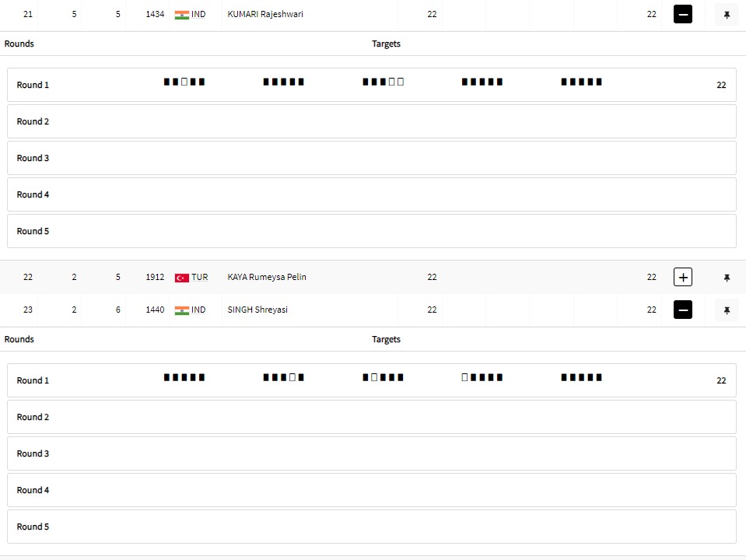The width and height of the screenshot is (746, 560).
Task: Collapse KUMARI Rajeshwari's round details
Action: tap(682, 14)
